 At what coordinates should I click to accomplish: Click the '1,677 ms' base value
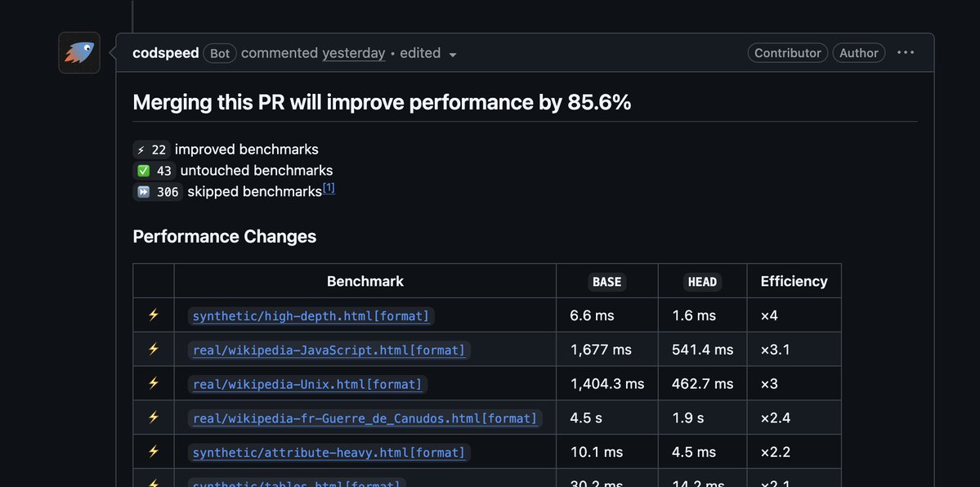(x=601, y=350)
